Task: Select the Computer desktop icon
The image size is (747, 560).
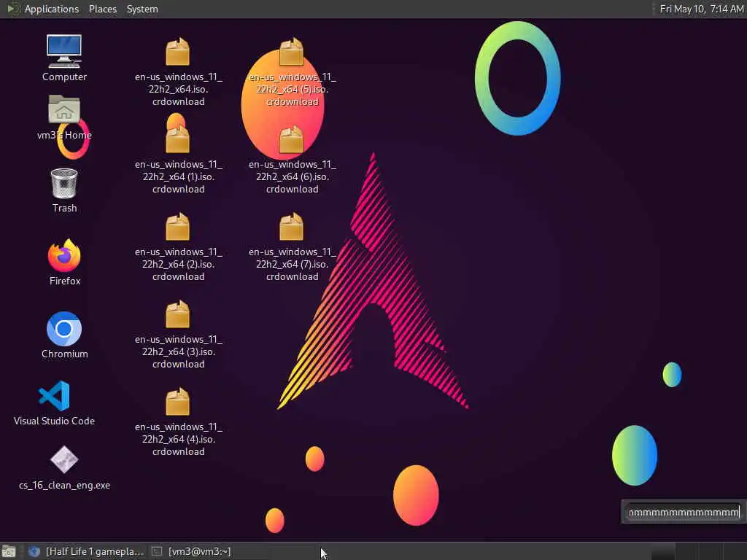Action: tap(64, 52)
